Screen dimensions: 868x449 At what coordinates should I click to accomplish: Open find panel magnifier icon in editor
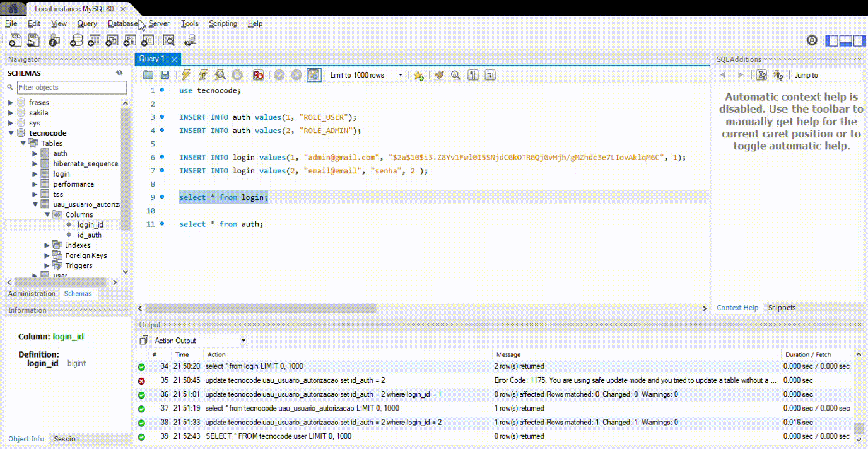[x=456, y=75]
